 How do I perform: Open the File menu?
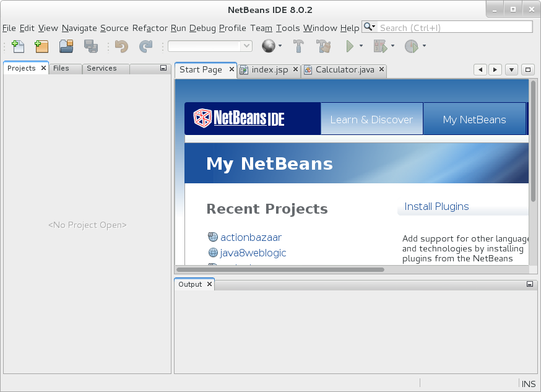coord(9,28)
